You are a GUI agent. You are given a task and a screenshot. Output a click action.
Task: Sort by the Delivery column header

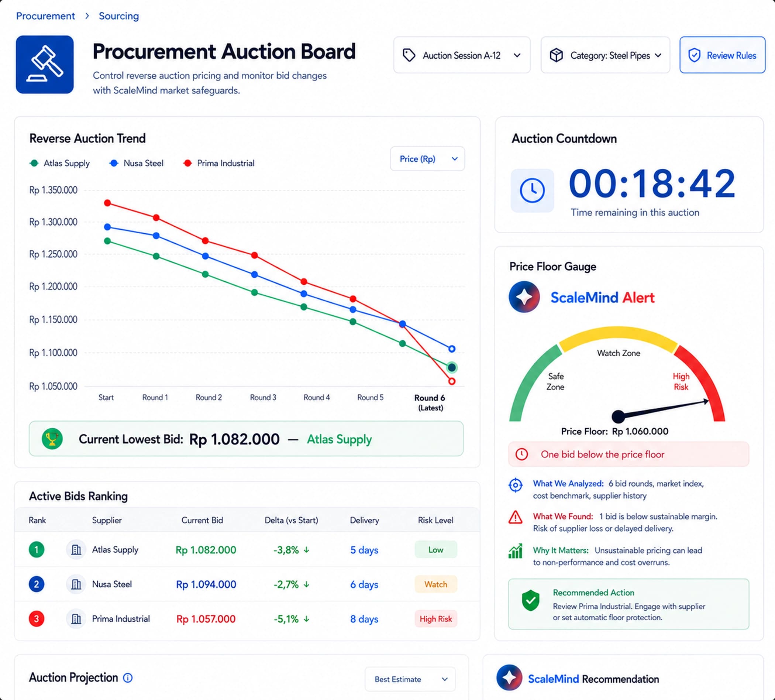coord(365,520)
